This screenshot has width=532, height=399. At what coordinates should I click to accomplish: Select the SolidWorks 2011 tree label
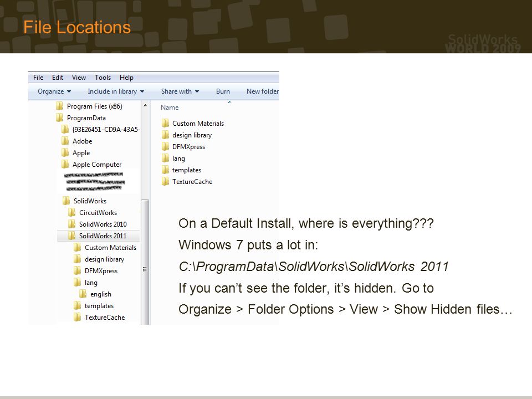coord(103,236)
